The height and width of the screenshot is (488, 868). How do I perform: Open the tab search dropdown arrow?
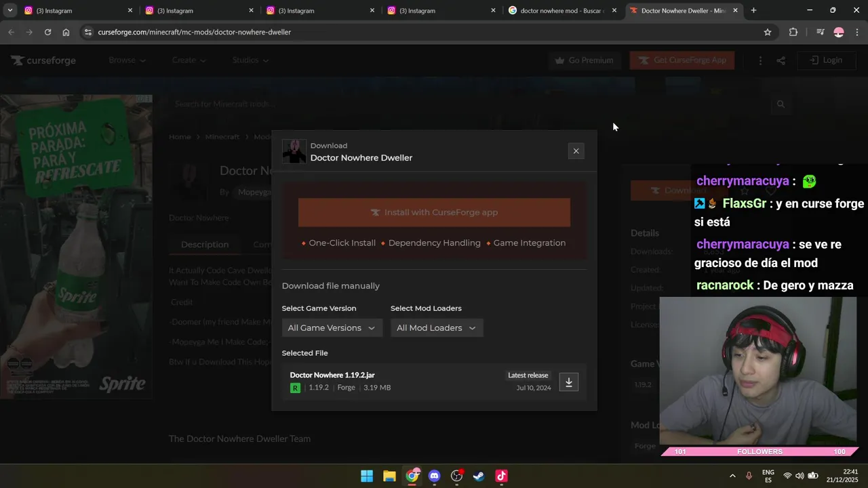point(9,10)
